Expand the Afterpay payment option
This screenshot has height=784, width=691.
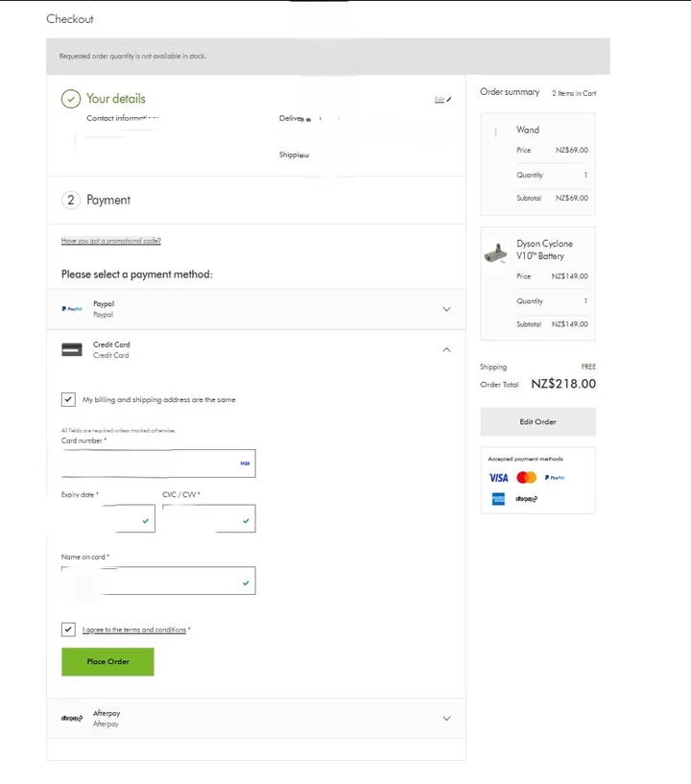click(x=446, y=719)
